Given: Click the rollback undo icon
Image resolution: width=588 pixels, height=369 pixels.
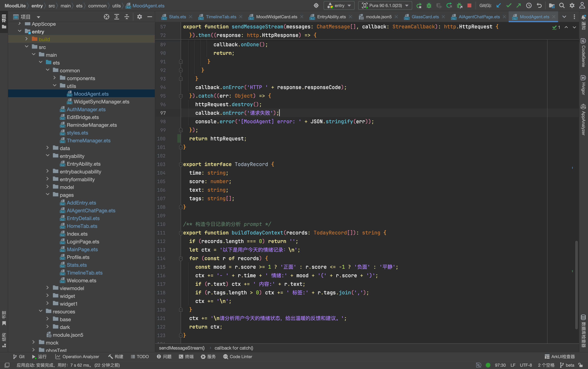Looking at the screenshot, I should point(539,5).
